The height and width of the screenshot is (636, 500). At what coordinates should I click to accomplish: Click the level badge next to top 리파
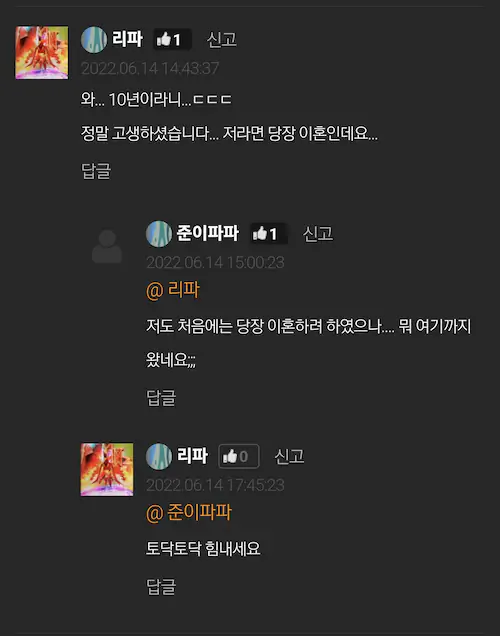click(x=94, y=40)
